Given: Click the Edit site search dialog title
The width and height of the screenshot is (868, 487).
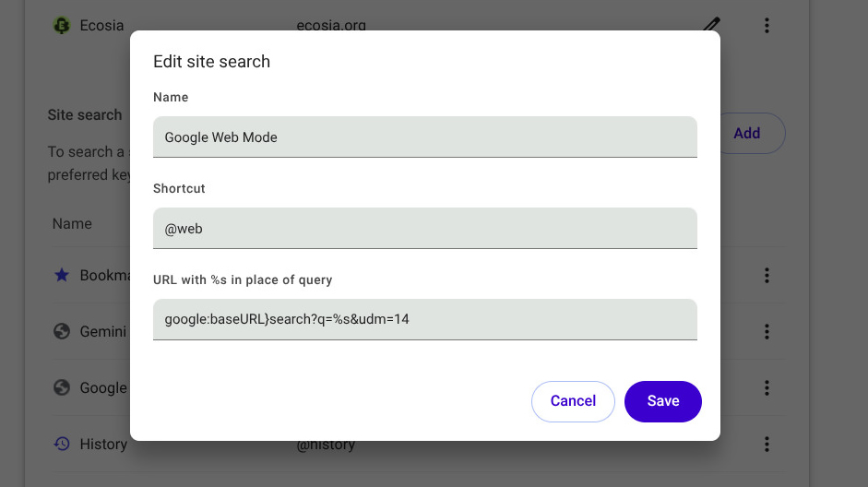Looking at the screenshot, I should click(211, 62).
